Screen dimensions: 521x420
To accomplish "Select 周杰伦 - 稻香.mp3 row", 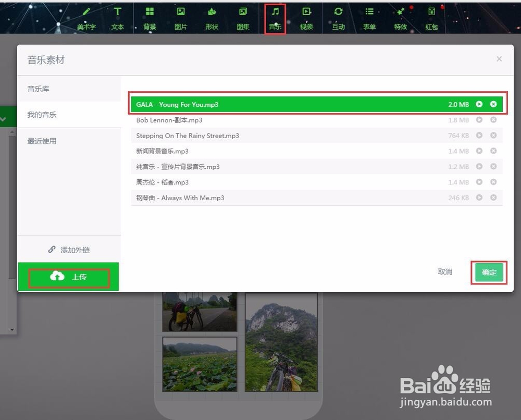I will (317, 182).
